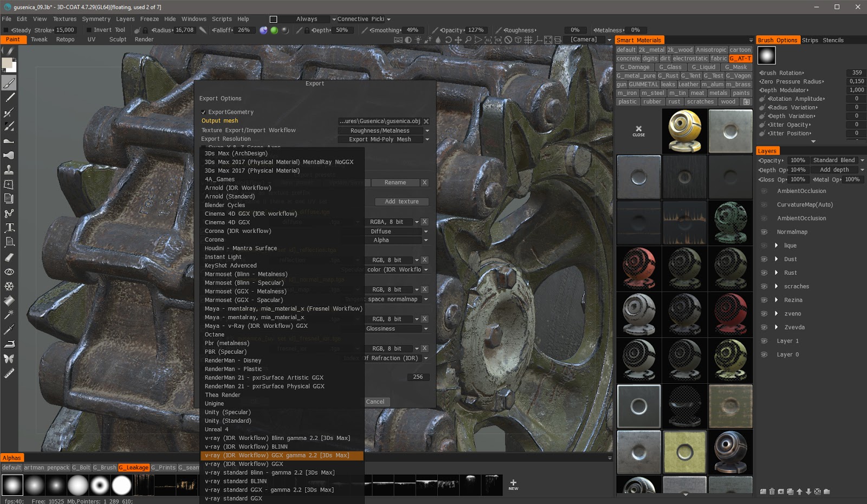
Task: Select the butterfly symmetry tool
Action: tap(9, 359)
